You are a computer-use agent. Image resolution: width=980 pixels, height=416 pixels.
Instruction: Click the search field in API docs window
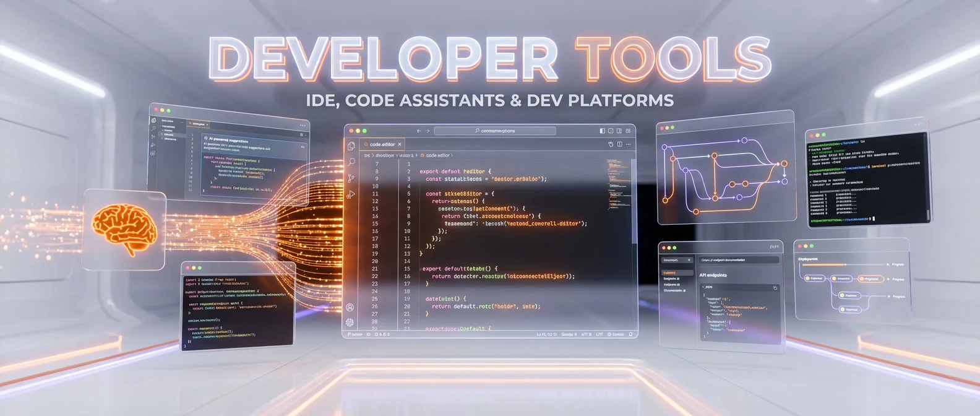coord(738,260)
